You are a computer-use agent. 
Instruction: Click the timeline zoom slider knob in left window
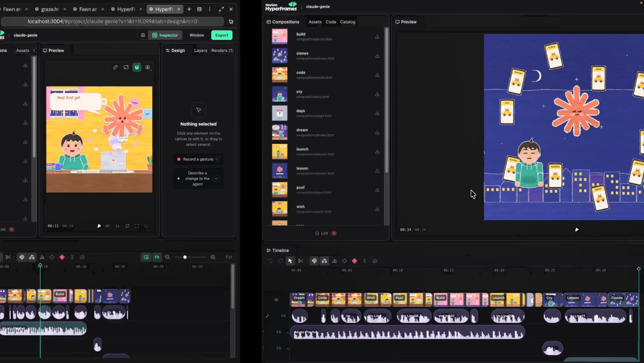click(185, 257)
